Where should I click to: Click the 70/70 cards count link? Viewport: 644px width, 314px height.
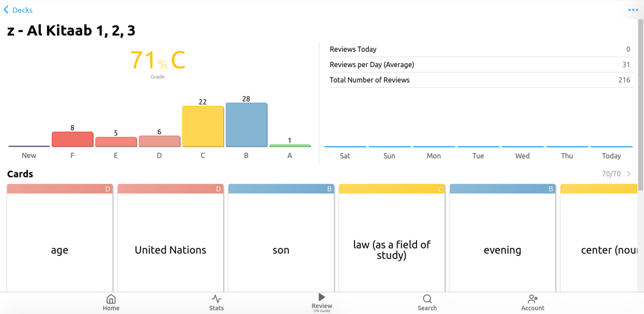point(611,174)
